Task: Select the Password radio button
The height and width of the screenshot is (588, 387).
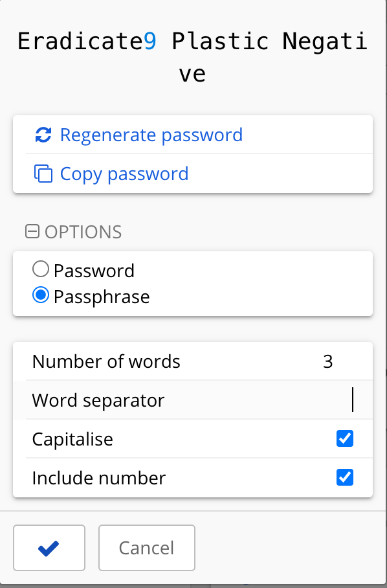Action: [39, 269]
